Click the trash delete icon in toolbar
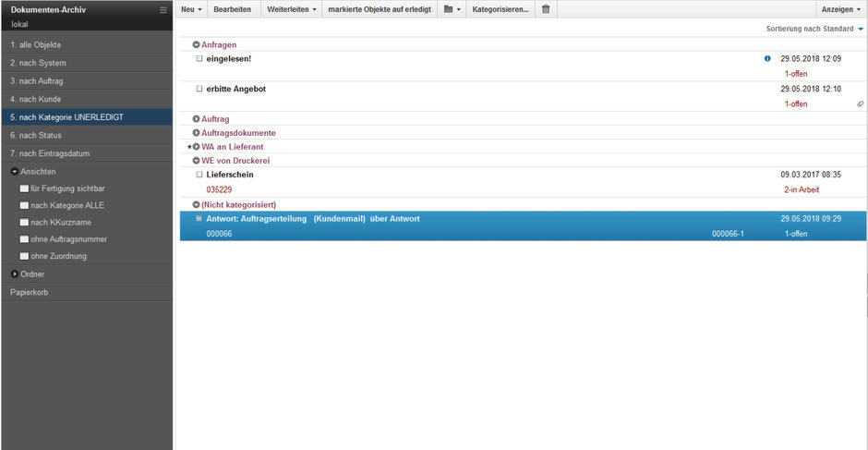The width and height of the screenshot is (868, 450). click(x=546, y=9)
